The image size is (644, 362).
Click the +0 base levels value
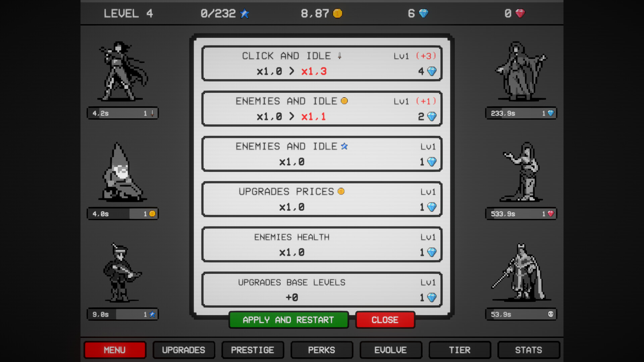click(292, 298)
